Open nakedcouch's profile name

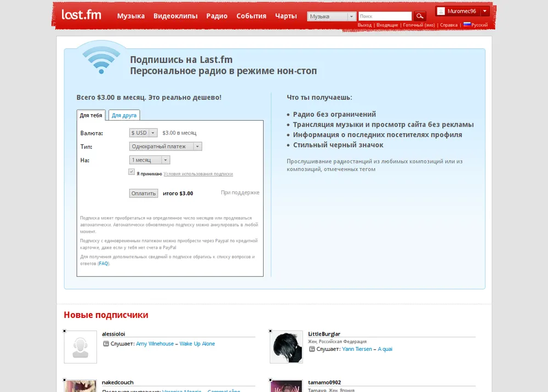tap(117, 382)
